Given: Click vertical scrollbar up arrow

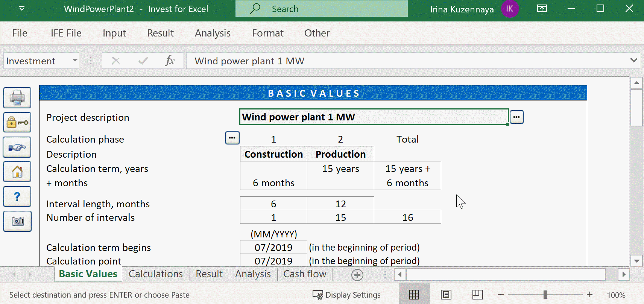Looking at the screenshot, I should click(636, 83).
